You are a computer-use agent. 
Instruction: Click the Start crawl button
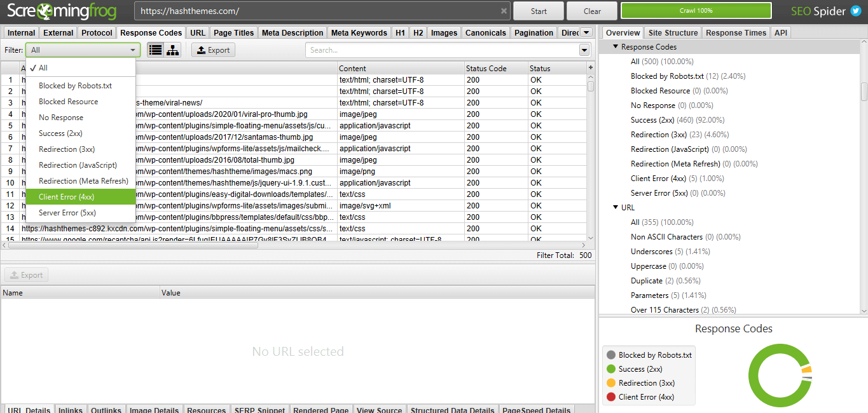(539, 11)
